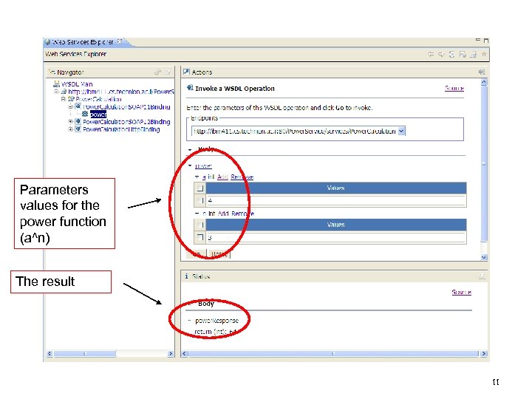Tick the header checkbox of parameter a table
This screenshot has height=399, width=532.
[x=200, y=188]
